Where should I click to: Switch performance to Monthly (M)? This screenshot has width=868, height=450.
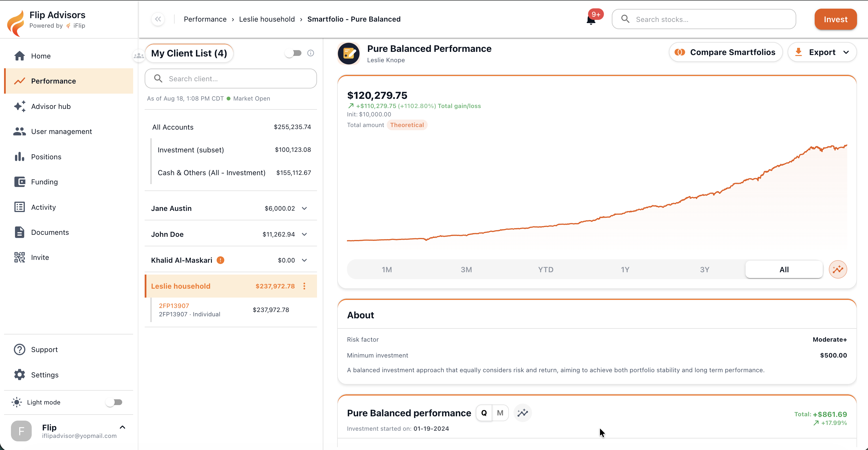pos(500,413)
